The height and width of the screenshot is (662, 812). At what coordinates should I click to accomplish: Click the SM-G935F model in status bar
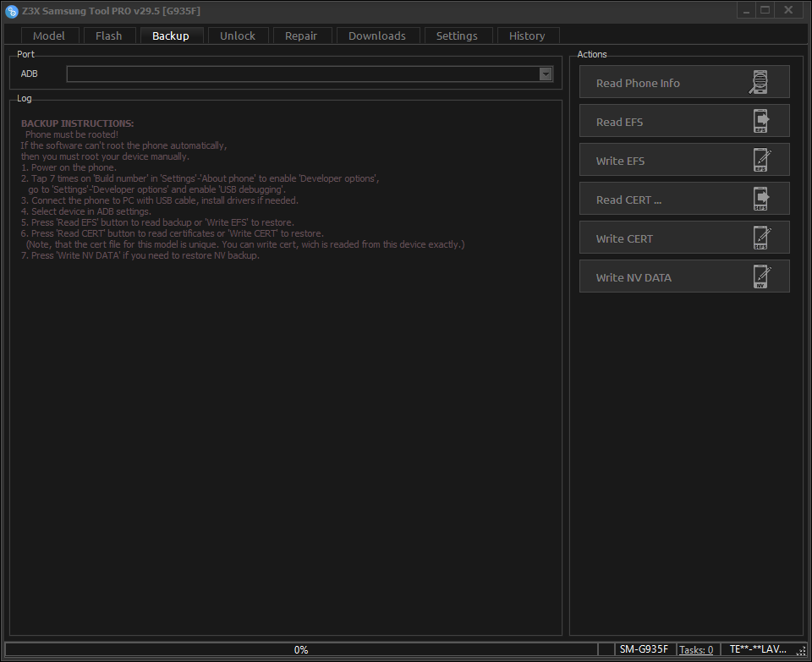pyautogui.click(x=644, y=649)
